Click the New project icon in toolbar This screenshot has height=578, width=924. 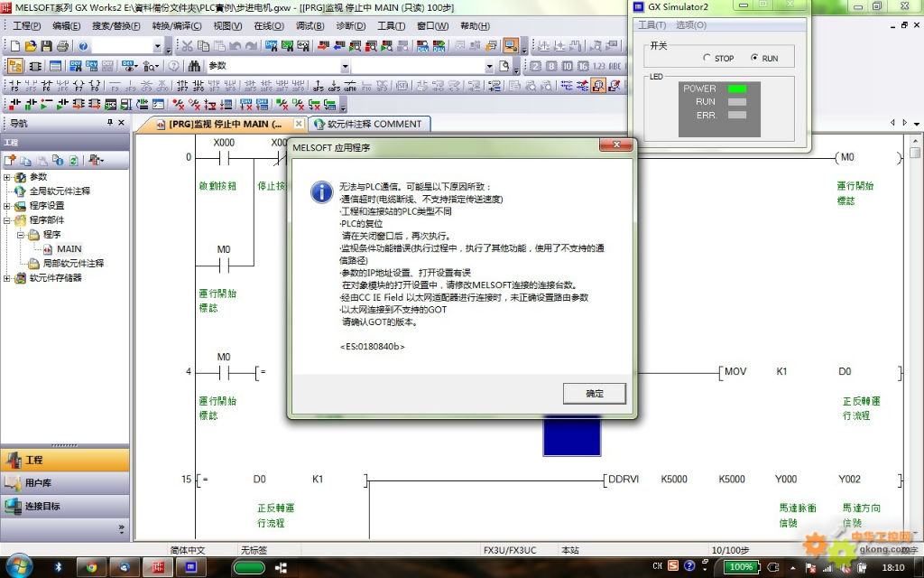[x=15, y=46]
